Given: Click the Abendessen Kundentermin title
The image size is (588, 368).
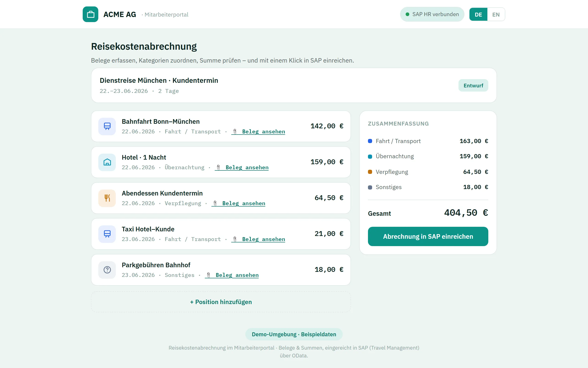Looking at the screenshot, I should pyautogui.click(x=162, y=193).
